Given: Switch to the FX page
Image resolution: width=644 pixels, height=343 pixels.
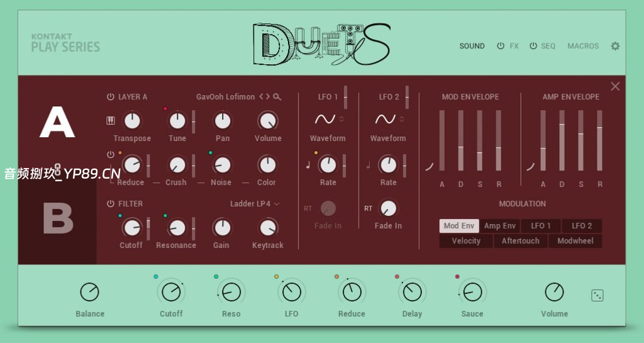Looking at the screenshot, I should [514, 46].
